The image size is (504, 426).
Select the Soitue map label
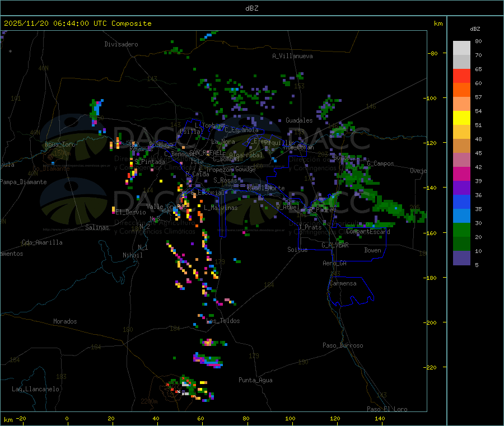[297, 250]
